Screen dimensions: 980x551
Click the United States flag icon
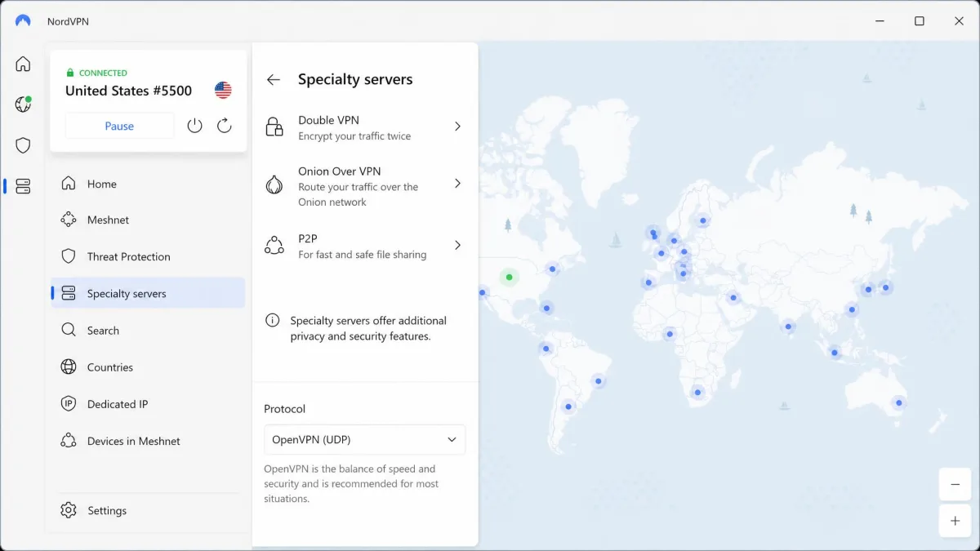223,91
